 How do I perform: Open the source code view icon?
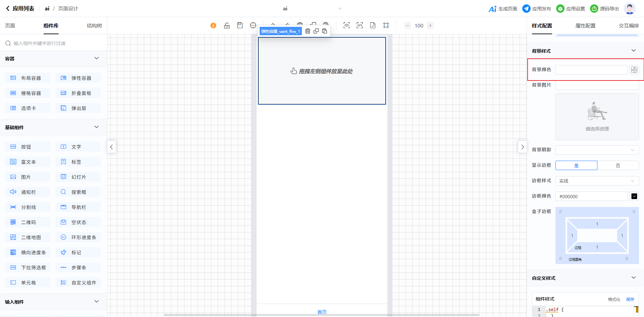tap(360, 25)
